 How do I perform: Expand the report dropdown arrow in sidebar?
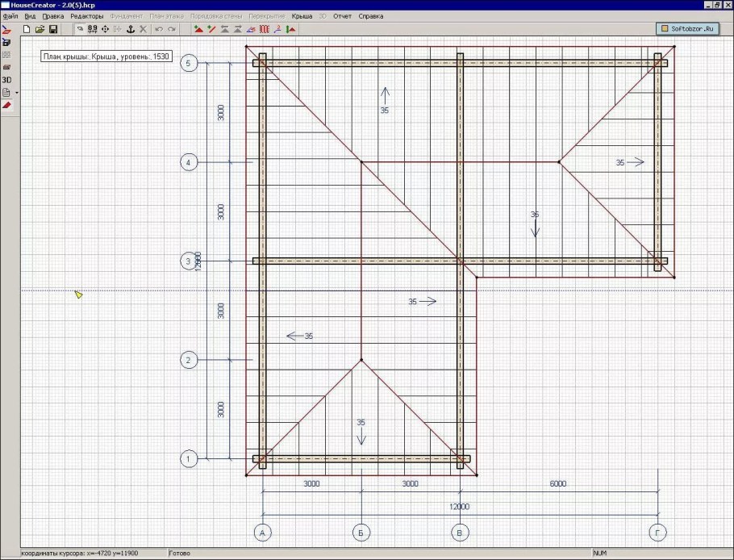[17, 93]
